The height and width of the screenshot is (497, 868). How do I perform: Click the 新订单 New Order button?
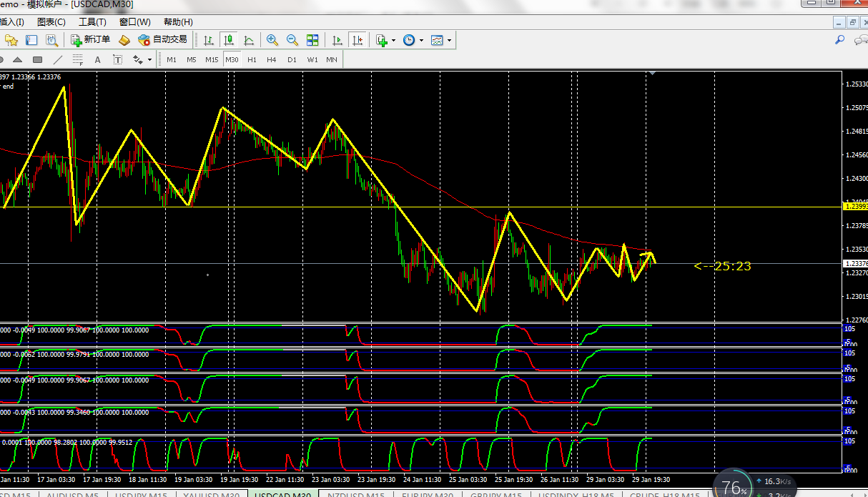point(90,40)
